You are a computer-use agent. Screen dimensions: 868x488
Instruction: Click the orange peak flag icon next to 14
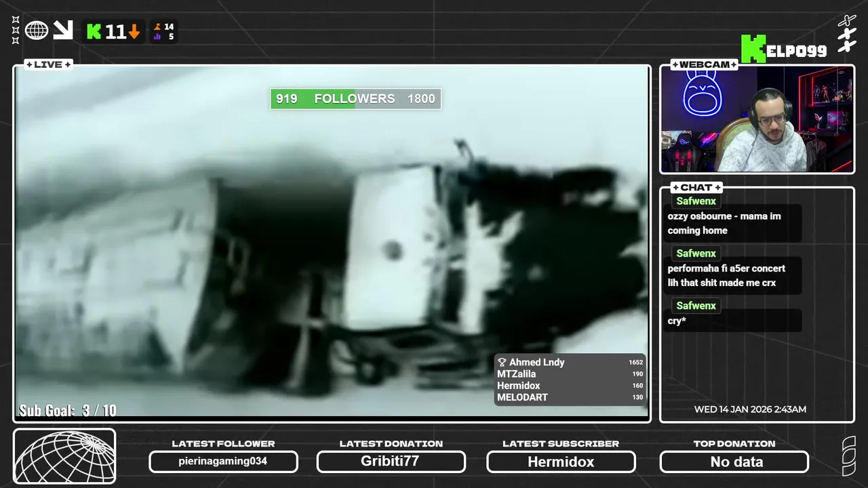click(x=157, y=27)
